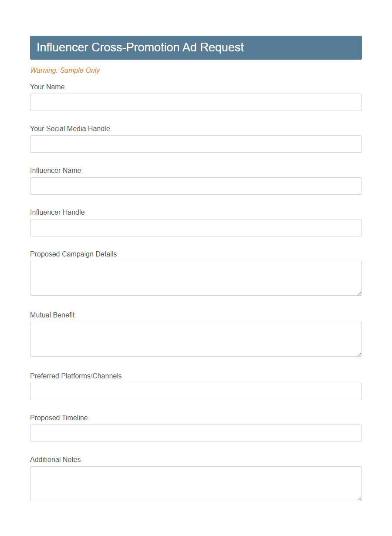Click the Your Social Media Handle input field
Viewport: 392px width, 536px height.
tap(196, 144)
